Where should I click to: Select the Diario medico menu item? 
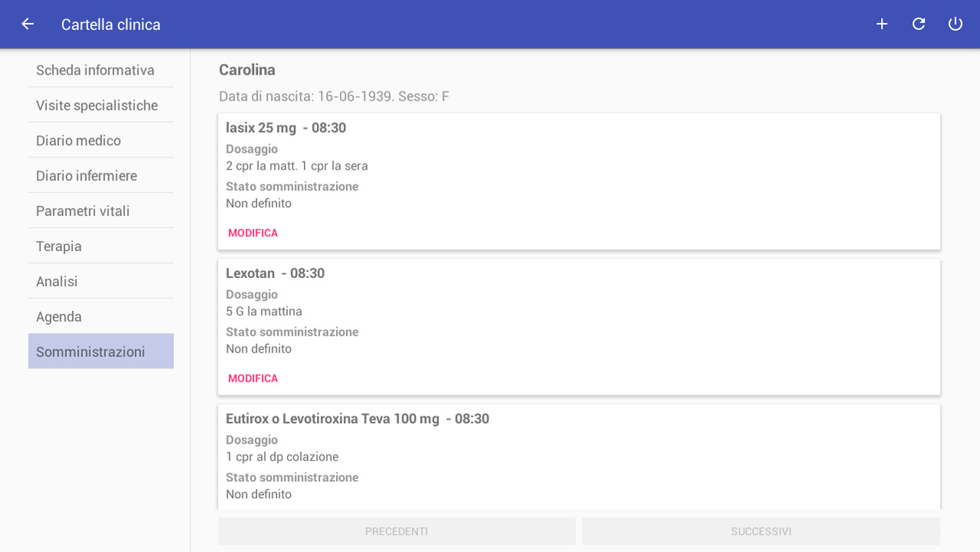(101, 140)
